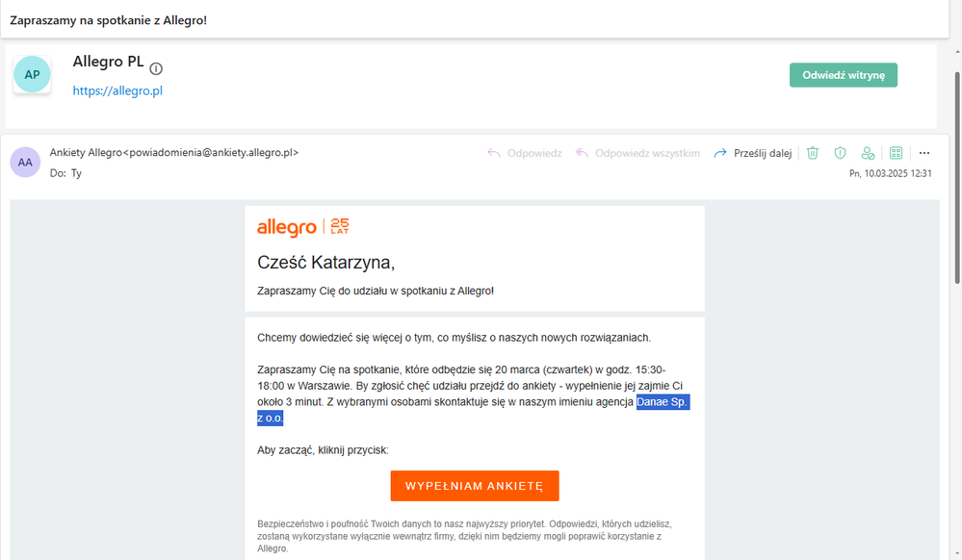Click the highlighted text 'Danae Sp.'

(x=663, y=402)
